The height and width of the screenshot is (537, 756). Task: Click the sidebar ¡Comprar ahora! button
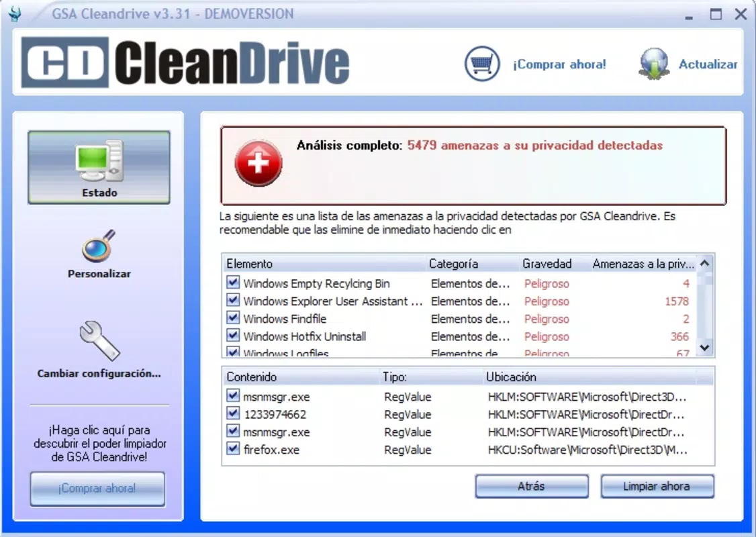[97, 489]
